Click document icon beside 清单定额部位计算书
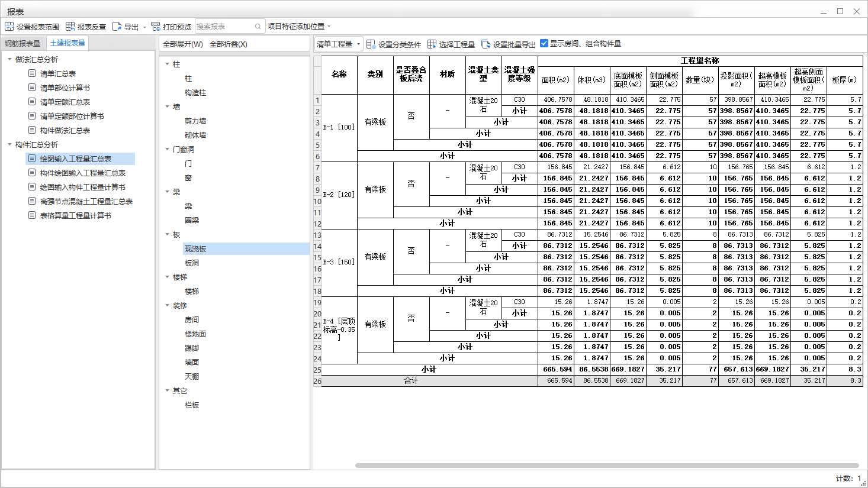The height and width of the screenshot is (488, 868). click(x=32, y=116)
